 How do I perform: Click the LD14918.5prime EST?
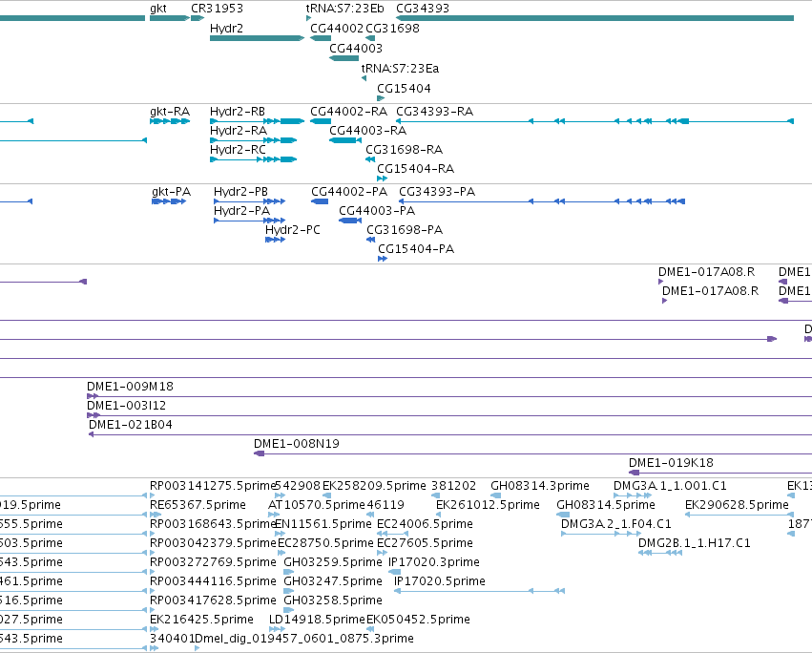tap(277, 629)
